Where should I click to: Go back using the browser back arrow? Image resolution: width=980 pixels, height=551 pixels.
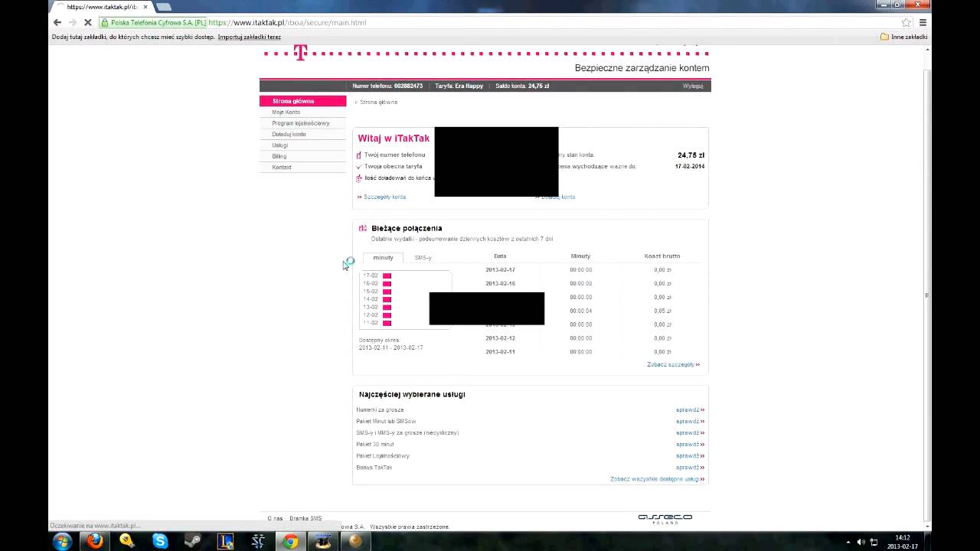(57, 23)
